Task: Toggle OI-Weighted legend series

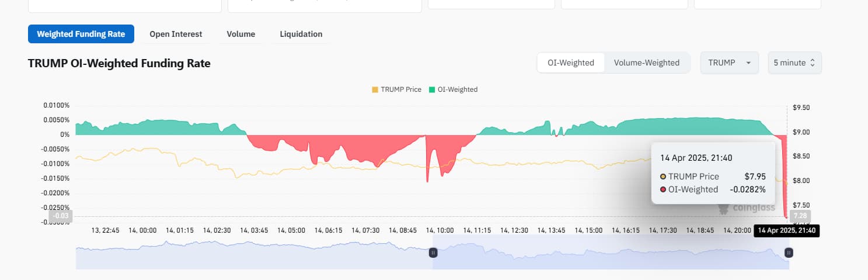Action: pyautogui.click(x=453, y=89)
